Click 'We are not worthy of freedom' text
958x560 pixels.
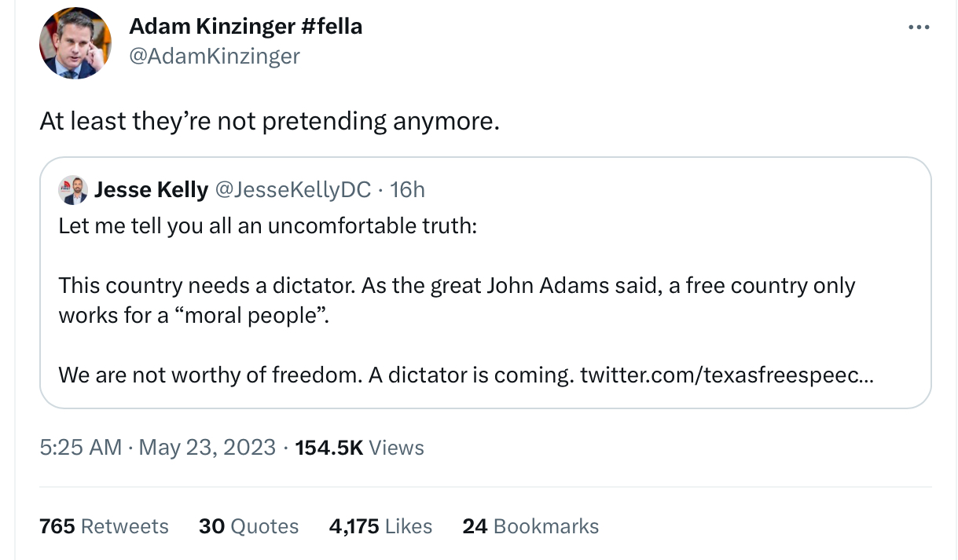(210, 375)
